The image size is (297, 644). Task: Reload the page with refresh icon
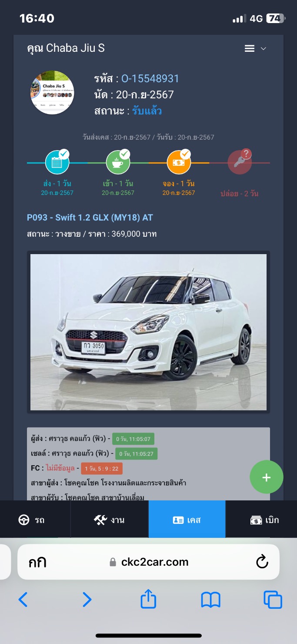pyautogui.click(x=262, y=562)
